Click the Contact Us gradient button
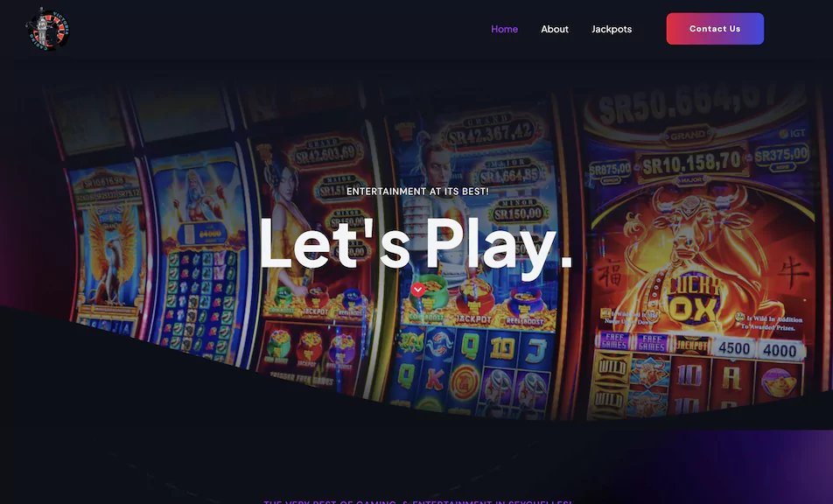This screenshot has height=504, width=833. (715, 29)
